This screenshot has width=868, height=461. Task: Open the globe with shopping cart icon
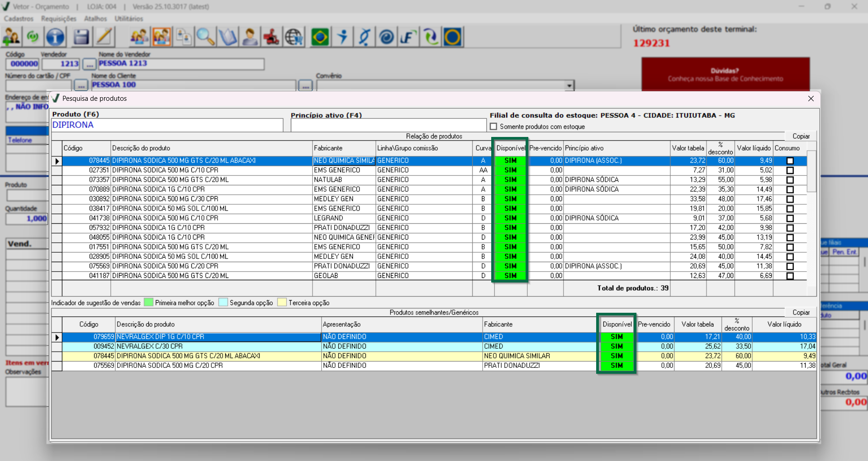[x=294, y=37]
